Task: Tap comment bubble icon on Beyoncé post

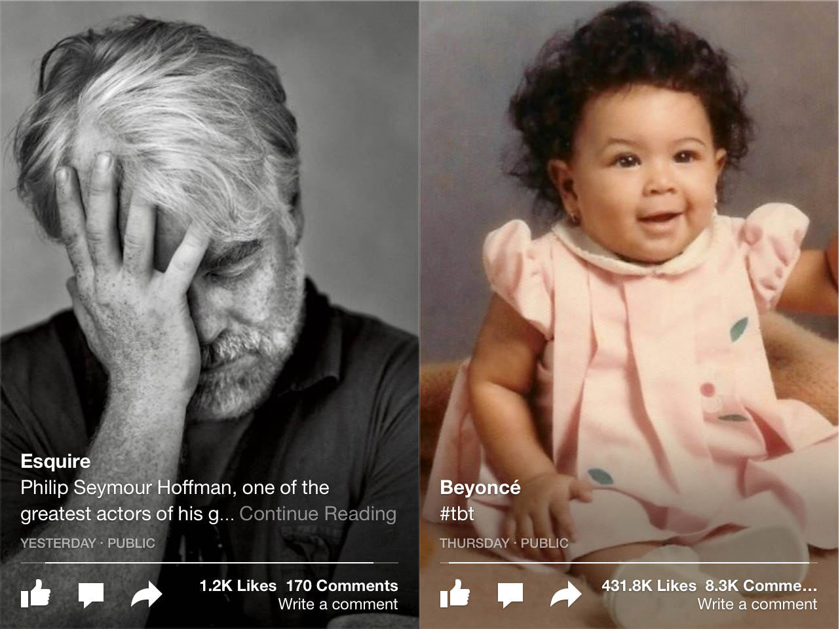Action: click(510, 595)
